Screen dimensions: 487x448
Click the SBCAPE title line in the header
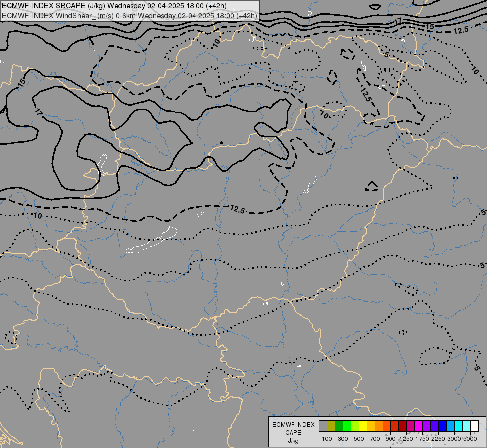(x=114, y=6)
